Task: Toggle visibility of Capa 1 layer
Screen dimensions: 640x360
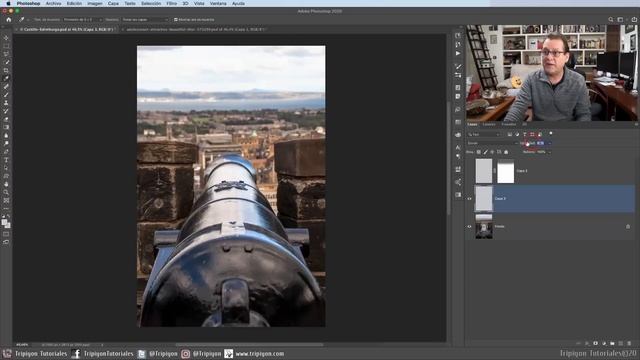Action: pos(469,171)
